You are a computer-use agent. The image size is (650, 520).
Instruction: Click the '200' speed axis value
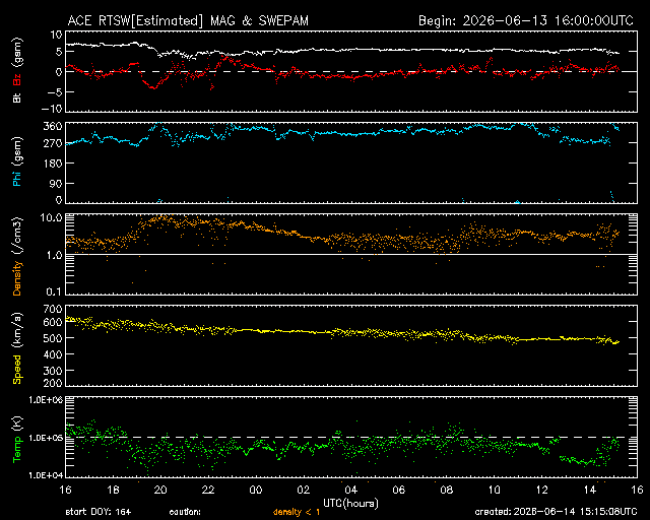(53, 383)
